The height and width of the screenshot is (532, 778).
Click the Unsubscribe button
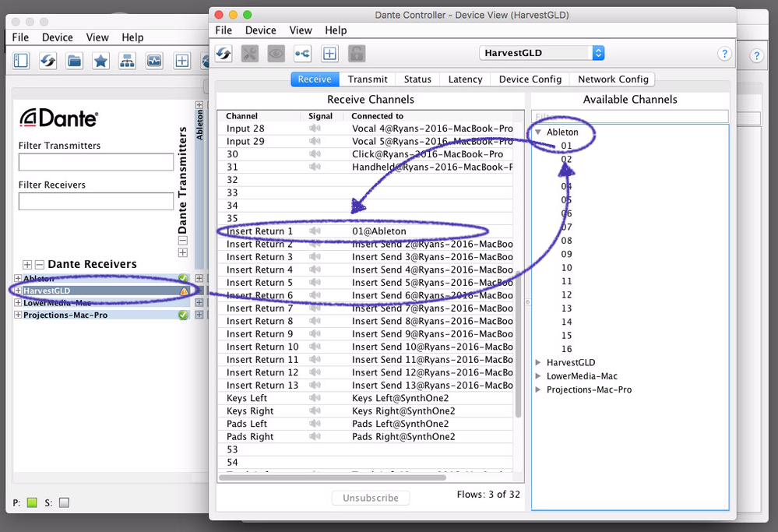[x=371, y=498]
